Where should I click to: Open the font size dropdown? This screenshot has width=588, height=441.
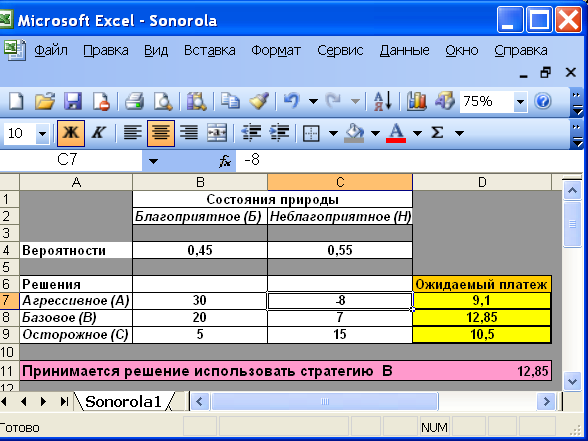point(42,134)
